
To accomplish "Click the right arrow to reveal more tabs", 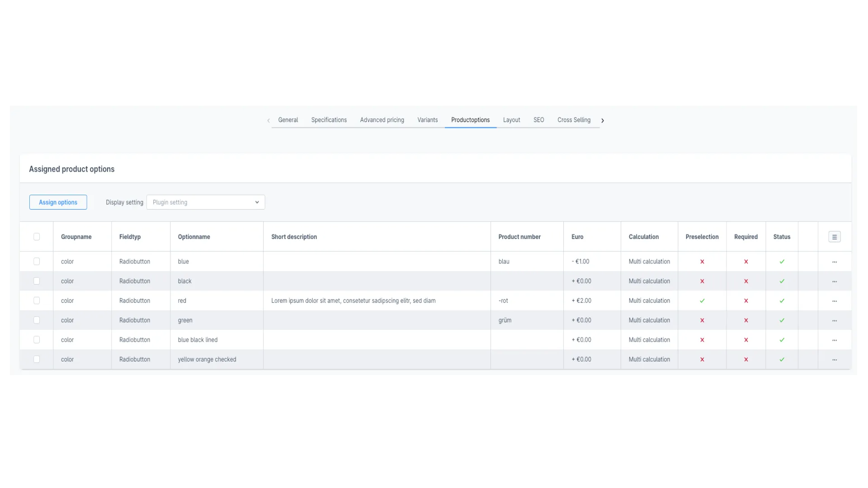I will [x=603, y=120].
